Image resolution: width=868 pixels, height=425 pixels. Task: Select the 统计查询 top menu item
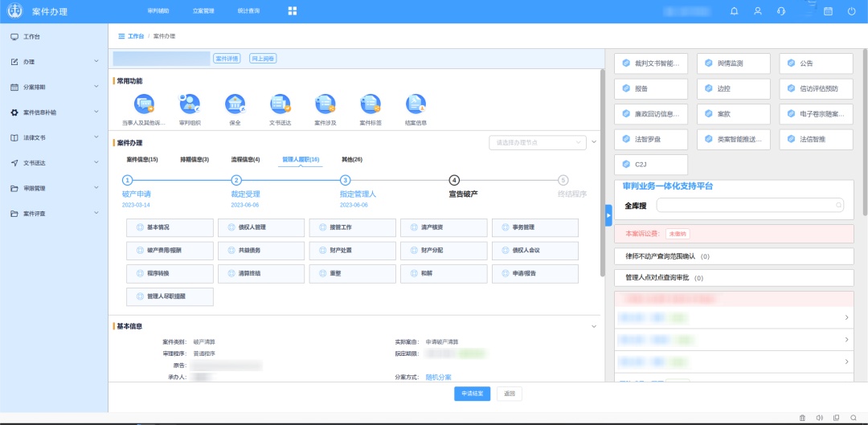coord(248,11)
